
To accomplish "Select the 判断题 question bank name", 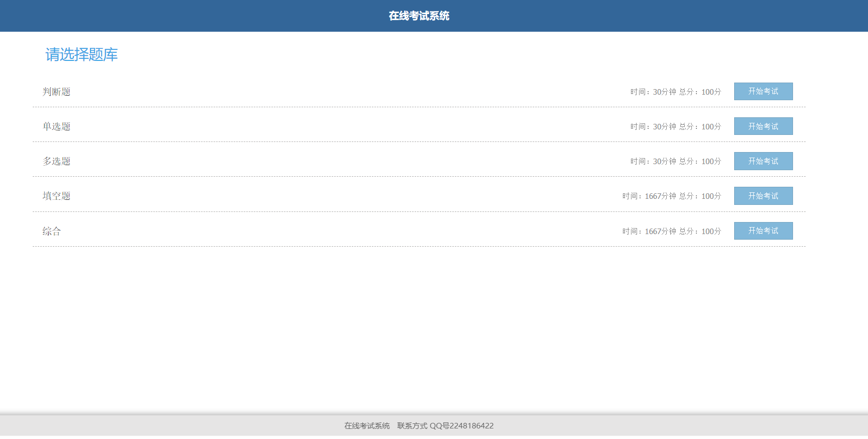I will click(56, 92).
